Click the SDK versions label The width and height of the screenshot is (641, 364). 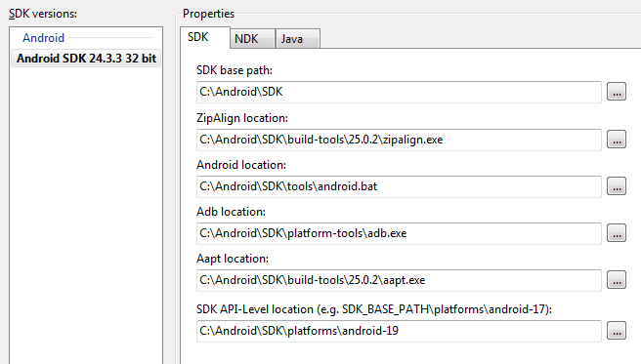click(43, 14)
